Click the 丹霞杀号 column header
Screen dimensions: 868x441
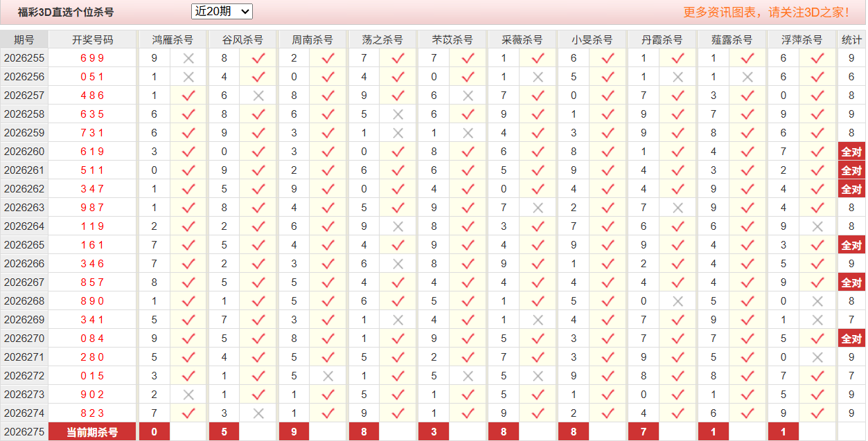[663, 39]
